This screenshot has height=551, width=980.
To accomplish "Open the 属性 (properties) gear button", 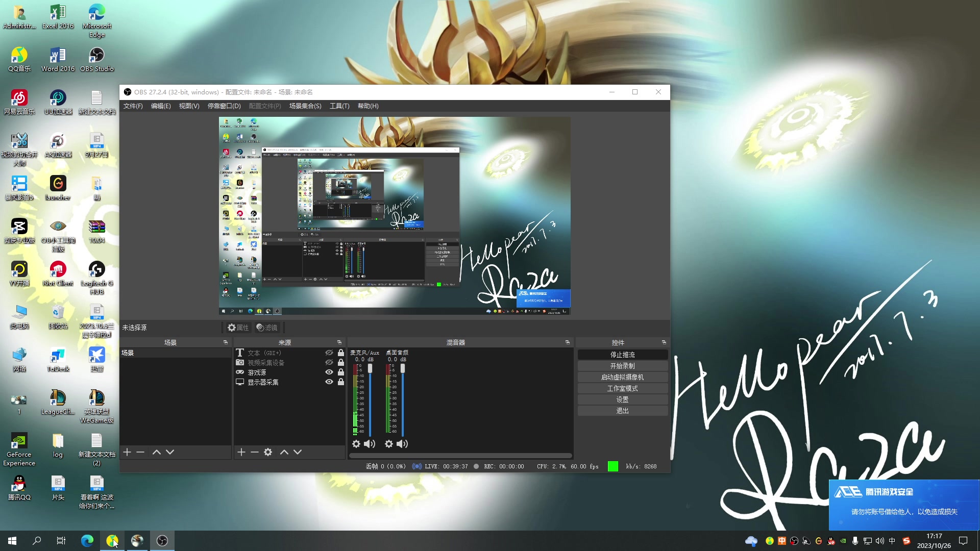I will point(238,328).
